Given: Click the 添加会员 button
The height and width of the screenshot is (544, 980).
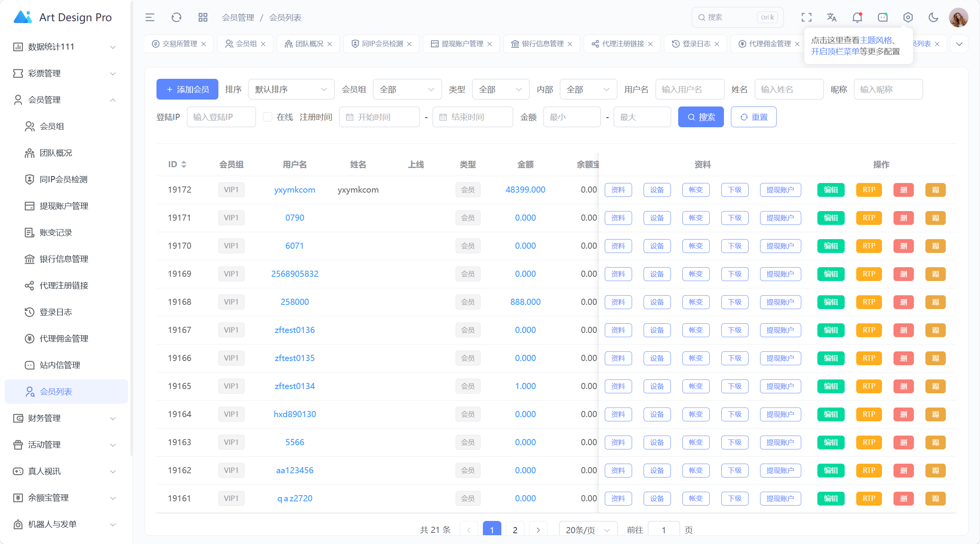Looking at the screenshot, I should (187, 90).
